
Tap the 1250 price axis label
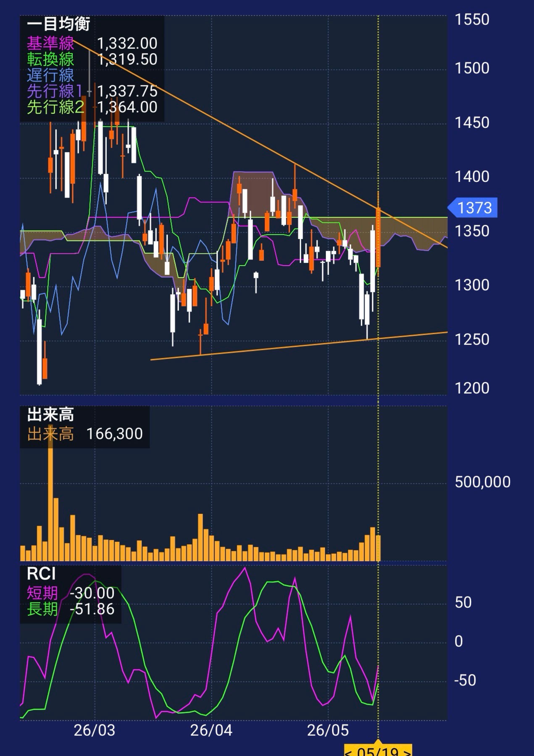coord(472,340)
